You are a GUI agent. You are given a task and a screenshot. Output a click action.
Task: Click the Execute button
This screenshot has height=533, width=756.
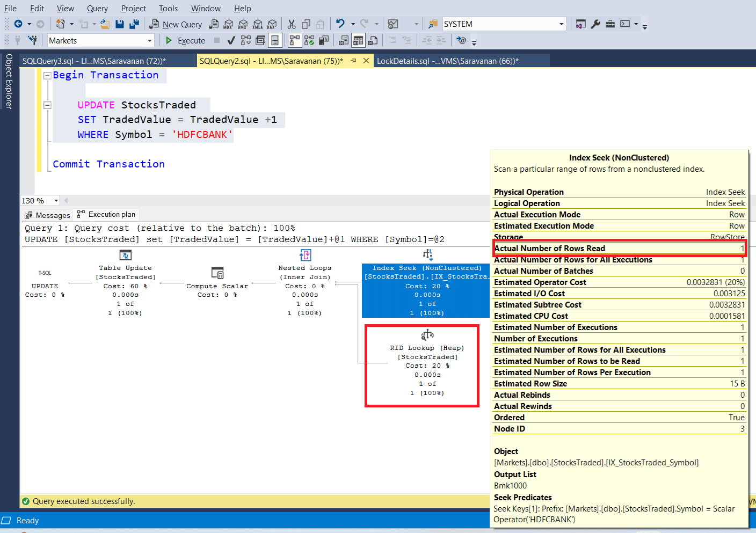tap(185, 41)
